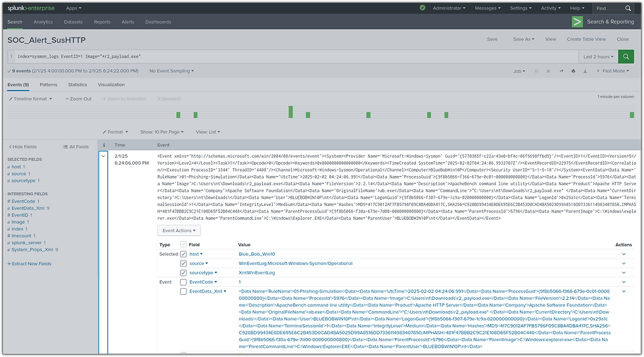The height and width of the screenshot is (357, 644).
Task: Click the Close button of the search
Action: 623,39
